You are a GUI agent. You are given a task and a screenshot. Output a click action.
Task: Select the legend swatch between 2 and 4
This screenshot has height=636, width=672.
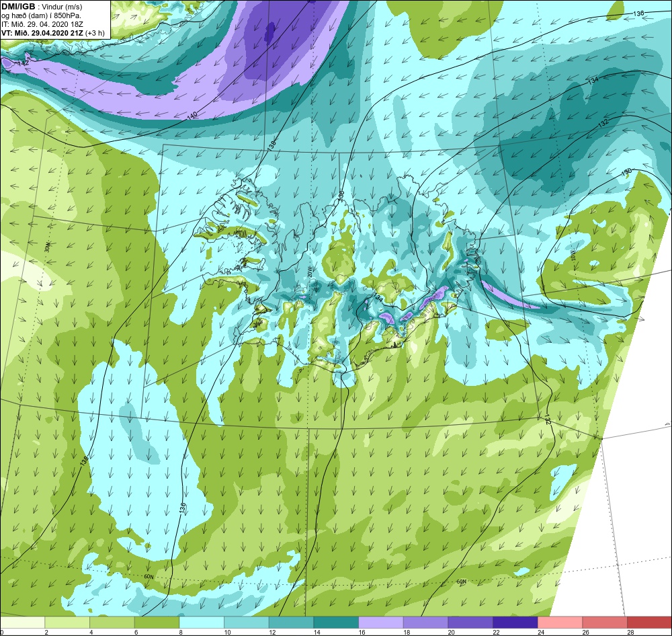click(x=67, y=622)
